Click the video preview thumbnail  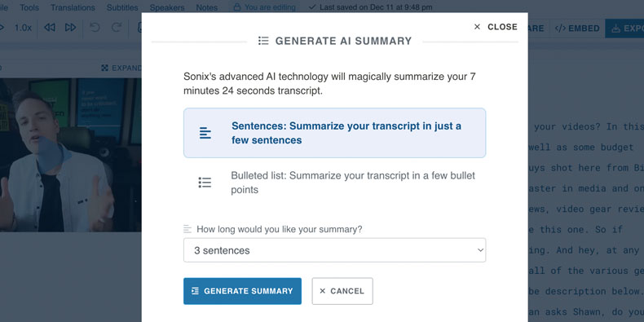click(71, 155)
